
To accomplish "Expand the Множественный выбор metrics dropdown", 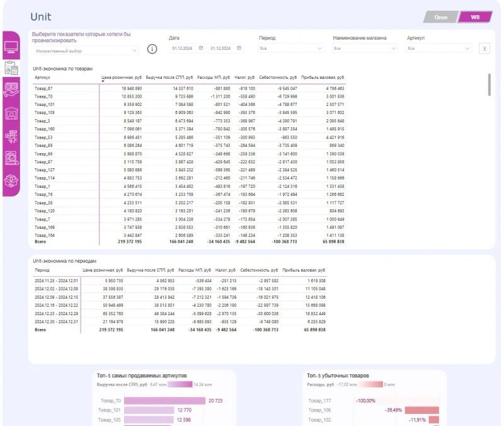I will (85, 50).
